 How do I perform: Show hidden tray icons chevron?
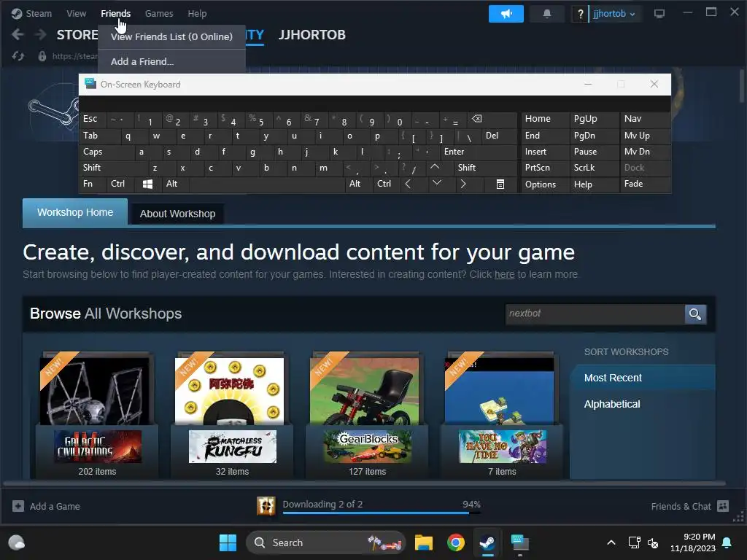pos(611,542)
